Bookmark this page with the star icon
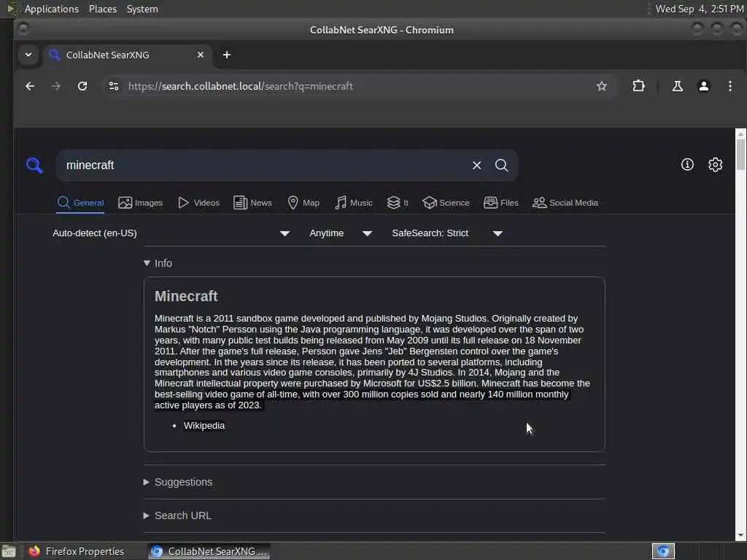 [602, 86]
